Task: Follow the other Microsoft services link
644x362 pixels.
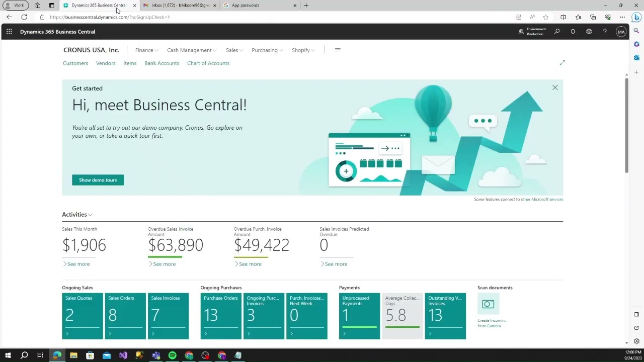Action: 542,200
